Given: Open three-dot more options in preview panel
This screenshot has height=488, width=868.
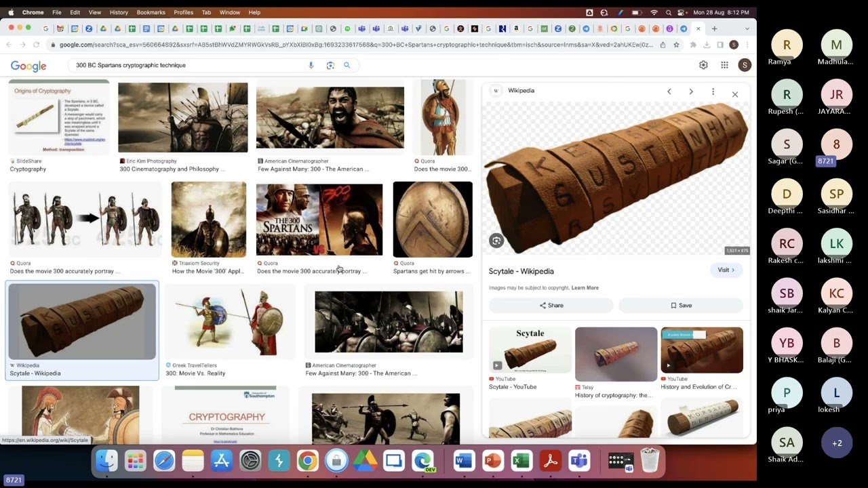Looking at the screenshot, I should coord(713,91).
